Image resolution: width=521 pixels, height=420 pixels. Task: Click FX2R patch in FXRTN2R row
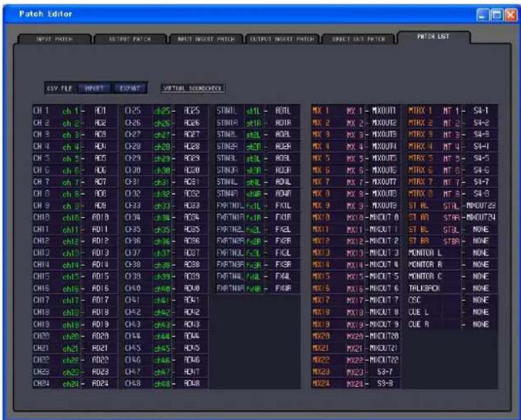point(283,241)
